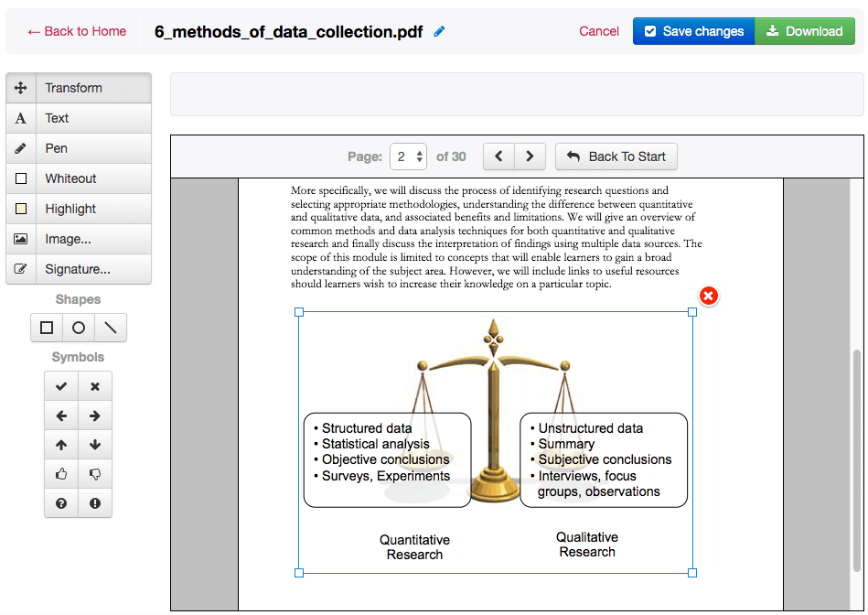This screenshot has height=615, width=868.
Task: Open the Signature tool
Action: click(x=79, y=269)
